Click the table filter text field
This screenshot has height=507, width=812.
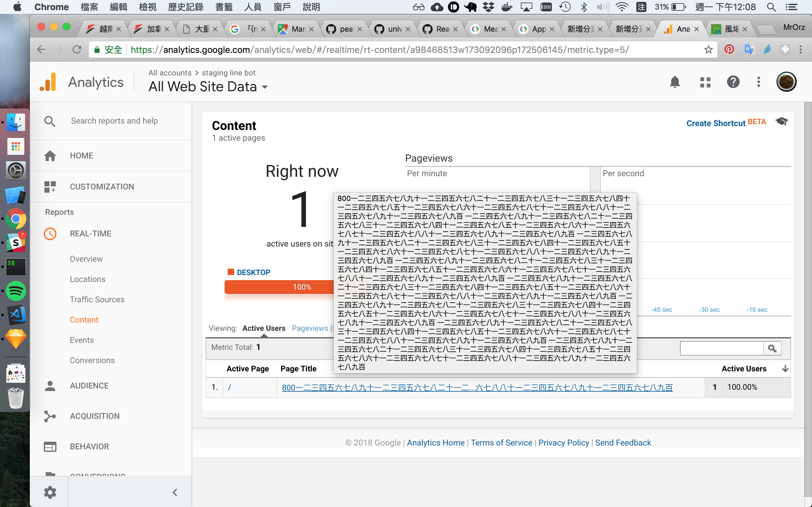pyautogui.click(x=721, y=348)
